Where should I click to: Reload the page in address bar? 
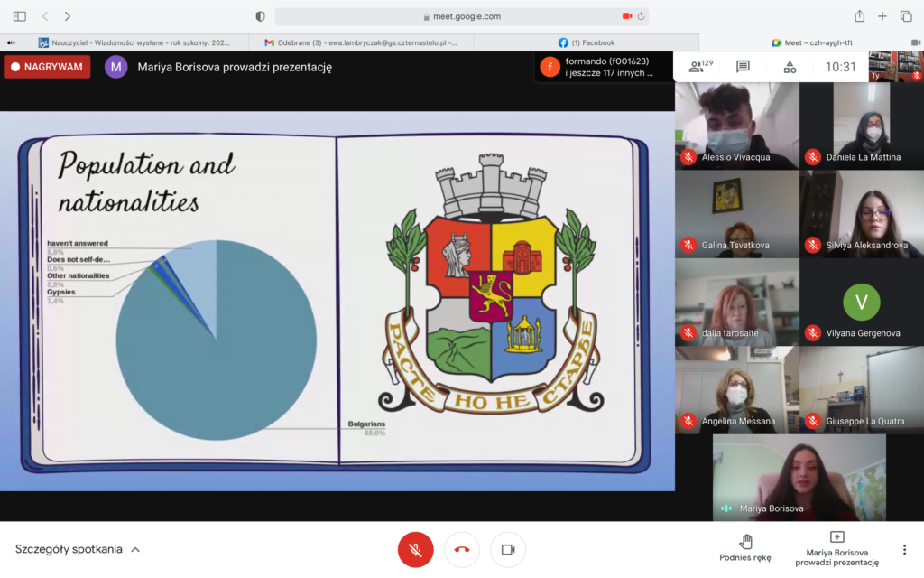coord(641,16)
